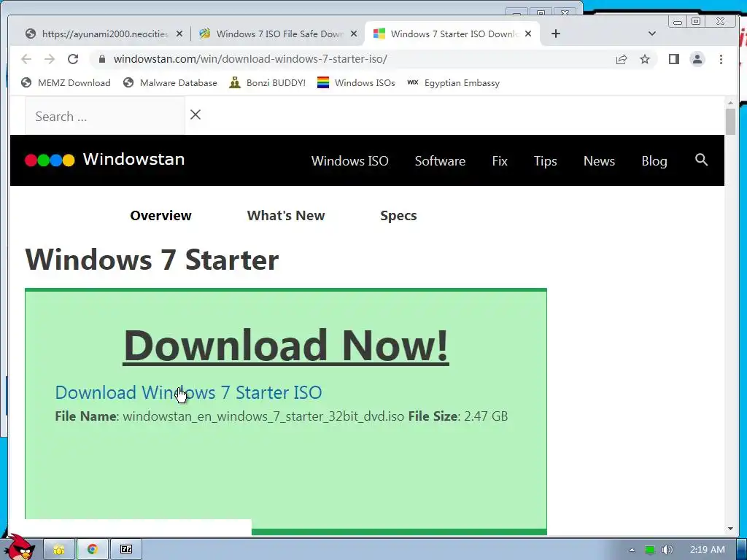Open the Windows ISO nav menu

click(x=349, y=161)
